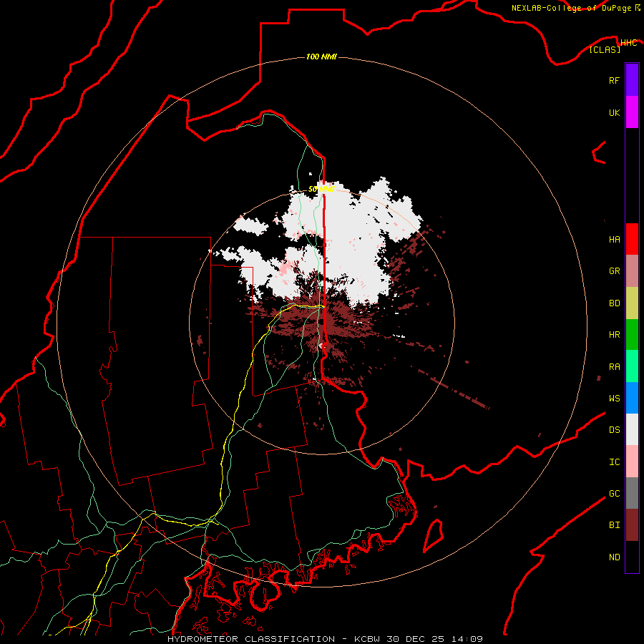Click the 100 NMI range ring label
Screen dimensions: 644x644
point(321,57)
